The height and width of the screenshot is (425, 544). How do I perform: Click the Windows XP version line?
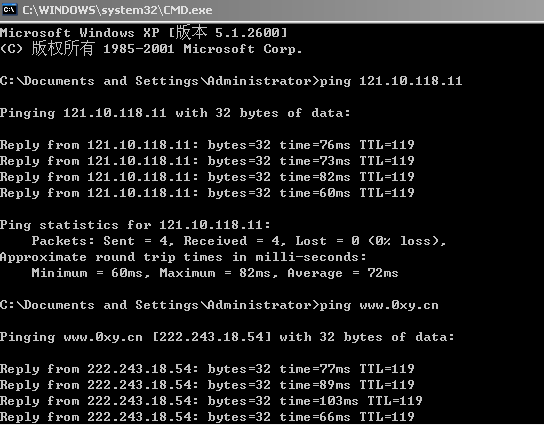click(144, 33)
